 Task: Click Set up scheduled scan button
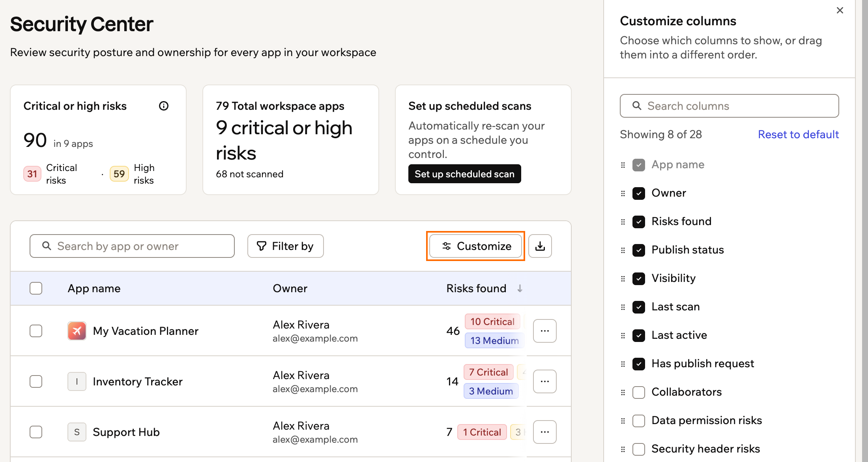[x=464, y=174]
